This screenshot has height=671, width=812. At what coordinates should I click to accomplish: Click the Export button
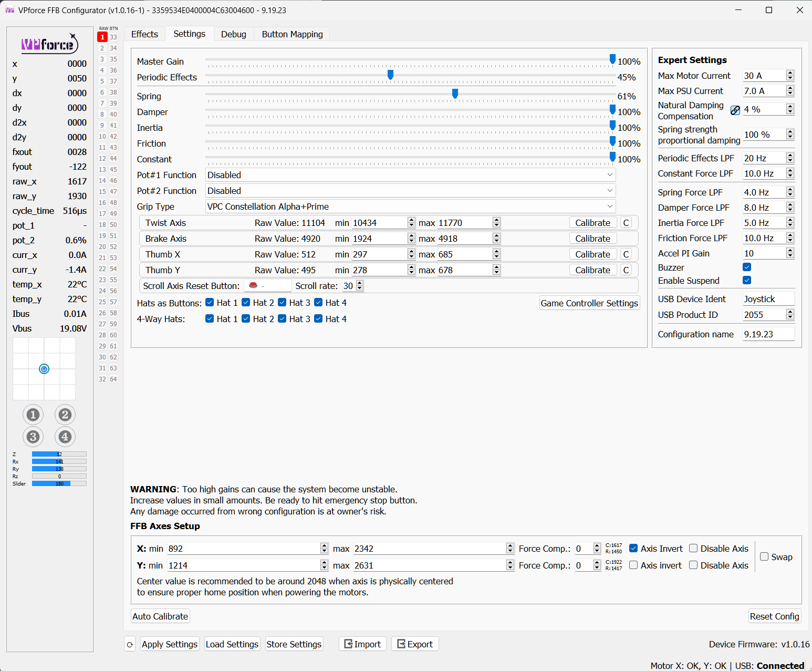pyautogui.click(x=415, y=644)
